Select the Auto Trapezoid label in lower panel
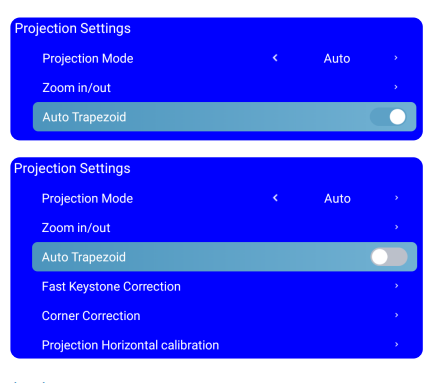The width and height of the screenshot is (447, 383). (x=84, y=257)
